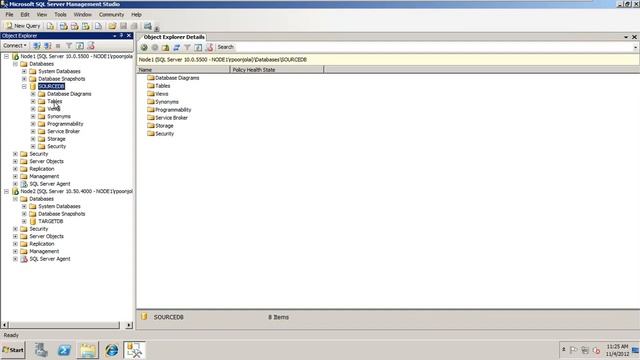Click the Refresh icon in Details toolbar
The width and height of the screenshot is (640, 360).
coord(198,47)
